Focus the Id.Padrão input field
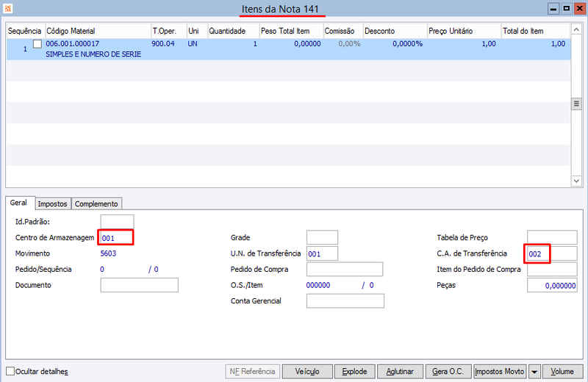The image size is (588, 382). [117, 221]
